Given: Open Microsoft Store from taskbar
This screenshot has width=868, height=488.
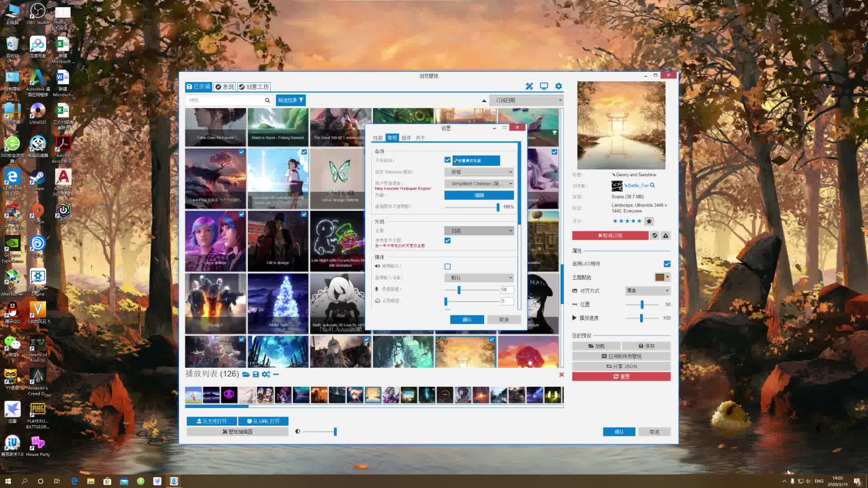Looking at the screenshot, I should (x=107, y=481).
